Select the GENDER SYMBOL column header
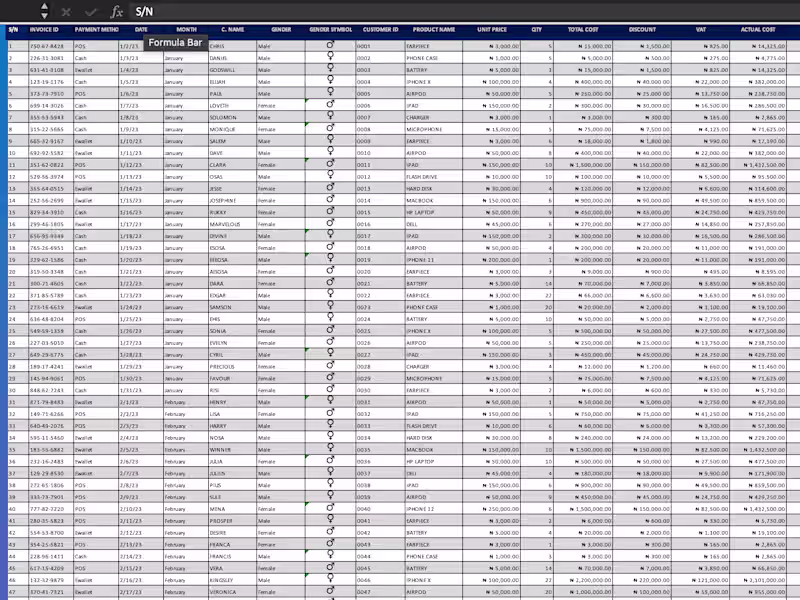The width and height of the screenshot is (800, 600). click(x=331, y=30)
